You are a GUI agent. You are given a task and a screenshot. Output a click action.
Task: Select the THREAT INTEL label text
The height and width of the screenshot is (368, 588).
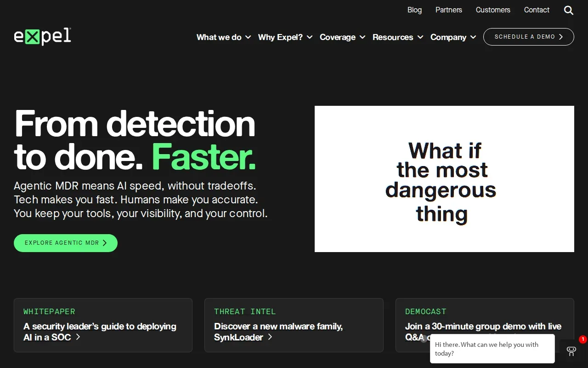(245, 311)
